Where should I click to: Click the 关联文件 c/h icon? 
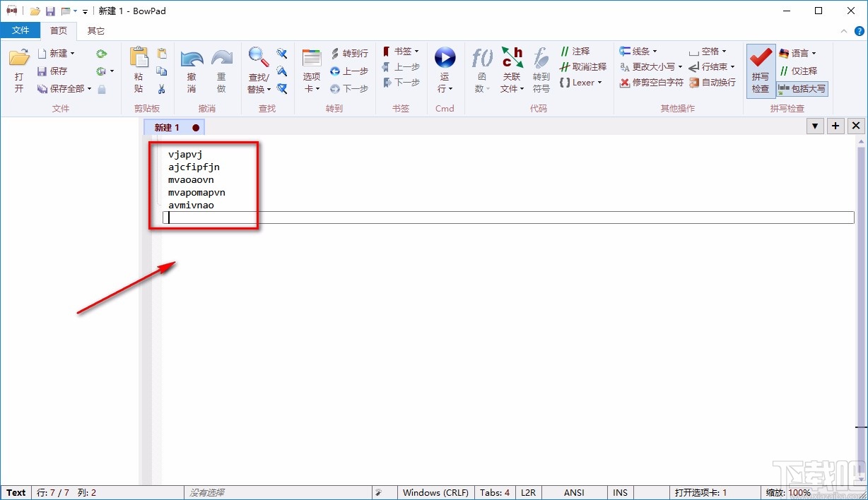(x=512, y=57)
